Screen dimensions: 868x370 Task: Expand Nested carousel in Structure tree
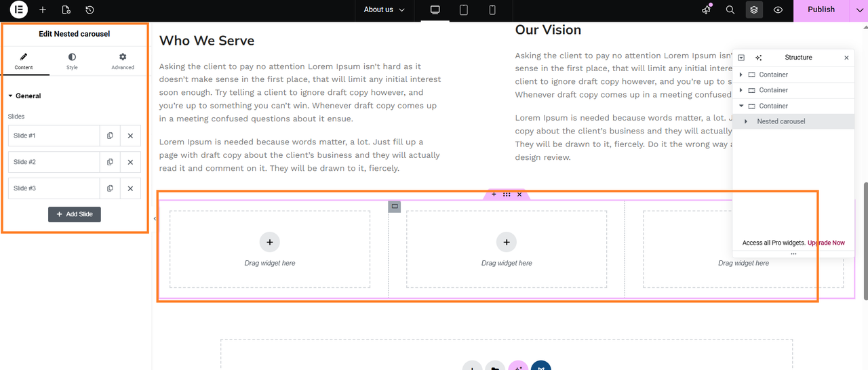pos(747,121)
